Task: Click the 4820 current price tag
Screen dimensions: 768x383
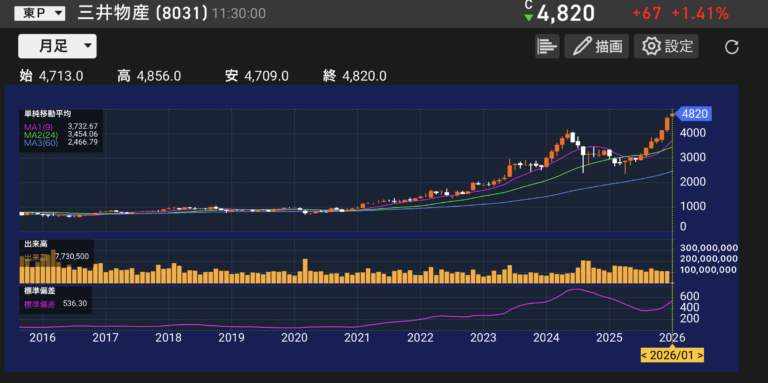Action: click(x=694, y=114)
